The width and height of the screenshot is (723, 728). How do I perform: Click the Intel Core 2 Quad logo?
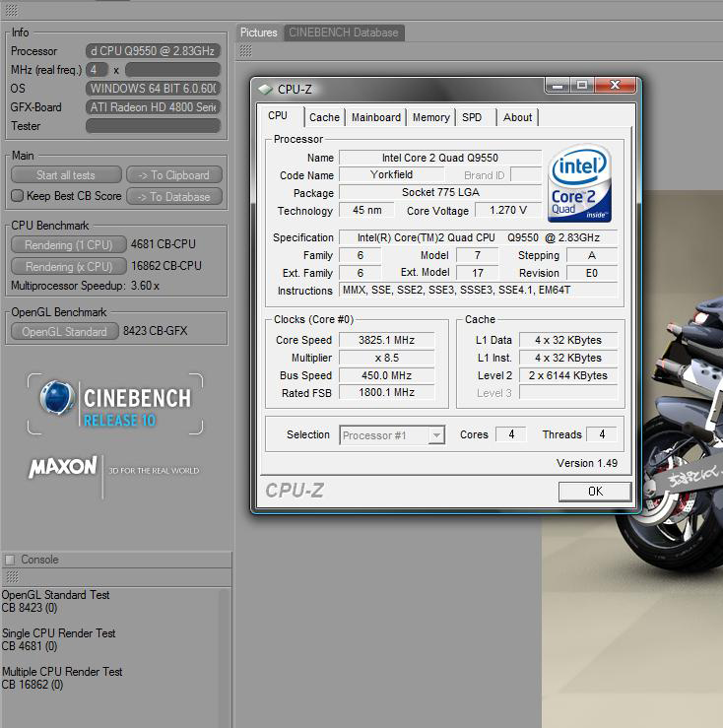(579, 183)
